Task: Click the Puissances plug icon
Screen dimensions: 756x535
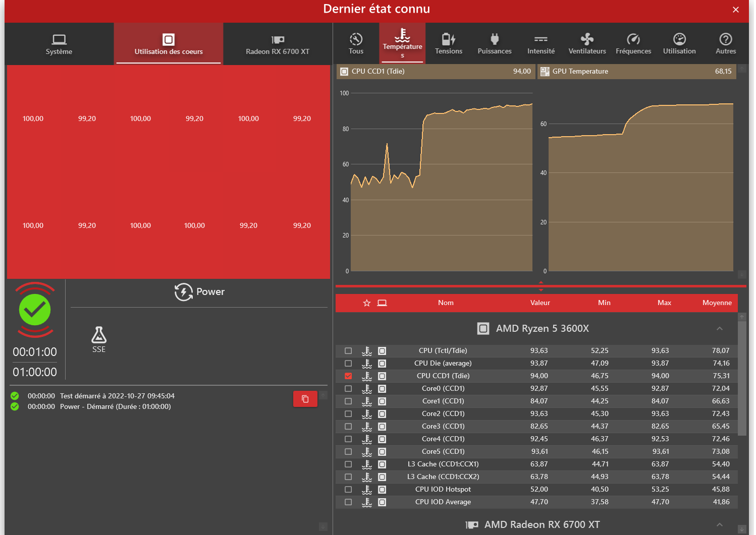Action: click(x=495, y=39)
